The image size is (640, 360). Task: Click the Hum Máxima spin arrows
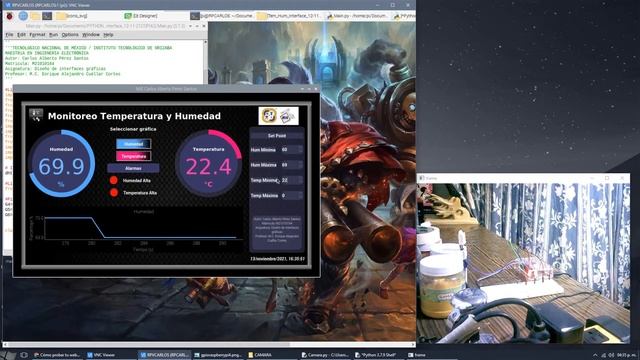(x=300, y=165)
